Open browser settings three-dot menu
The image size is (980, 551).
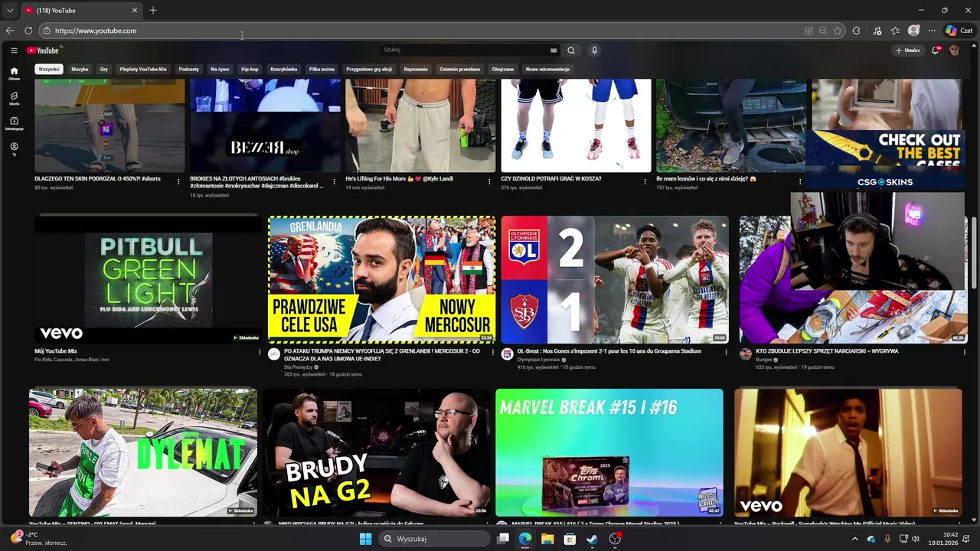(x=932, y=31)
